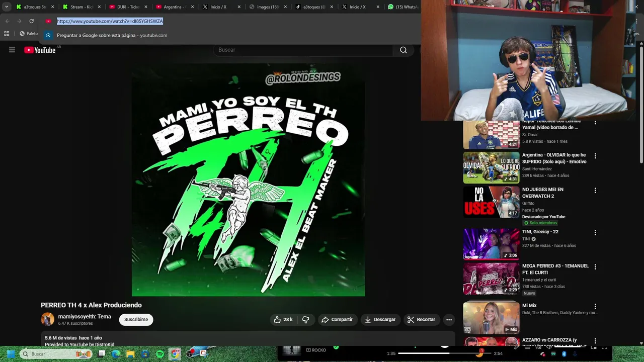Image resolution: width=644 pixels, height=362 pixels.
Task: Click the Descargar download button
Action: (x=380, y=319)
